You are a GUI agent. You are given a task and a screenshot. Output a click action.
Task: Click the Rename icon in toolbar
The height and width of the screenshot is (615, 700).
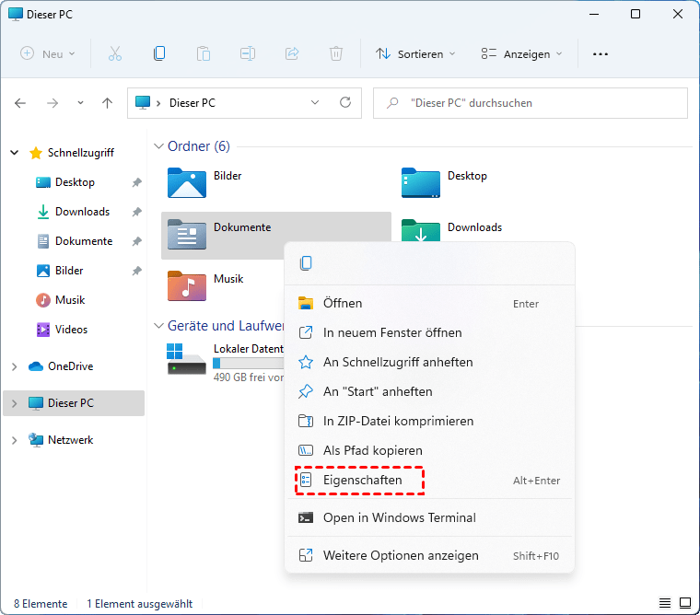tap(248, 54)
